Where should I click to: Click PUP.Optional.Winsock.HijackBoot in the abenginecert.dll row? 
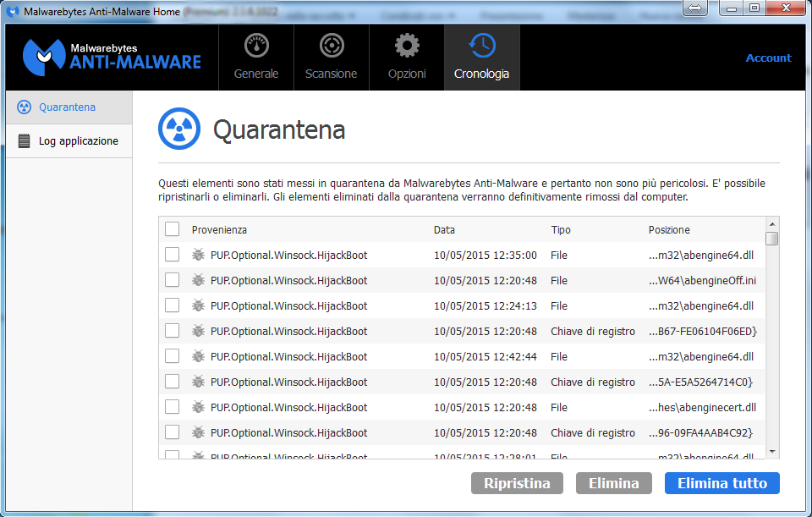(x=289, y=408)
